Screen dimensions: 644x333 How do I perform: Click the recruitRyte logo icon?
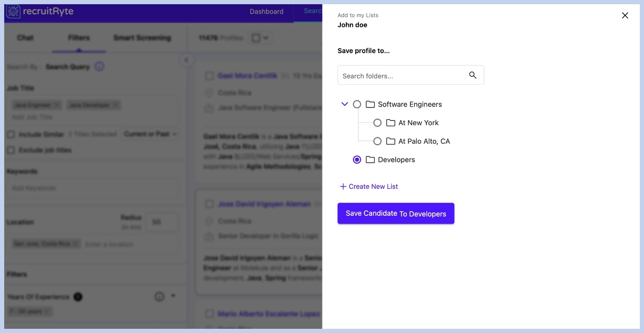13,11
